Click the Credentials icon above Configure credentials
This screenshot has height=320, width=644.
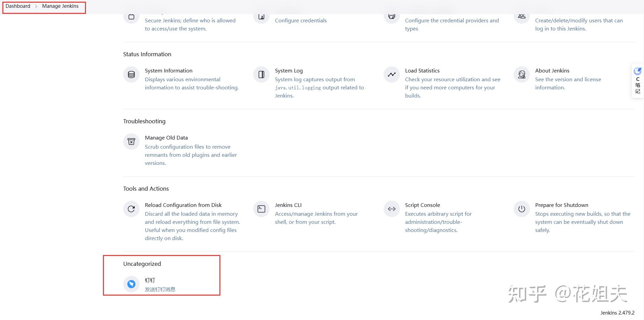coord(261,18)
